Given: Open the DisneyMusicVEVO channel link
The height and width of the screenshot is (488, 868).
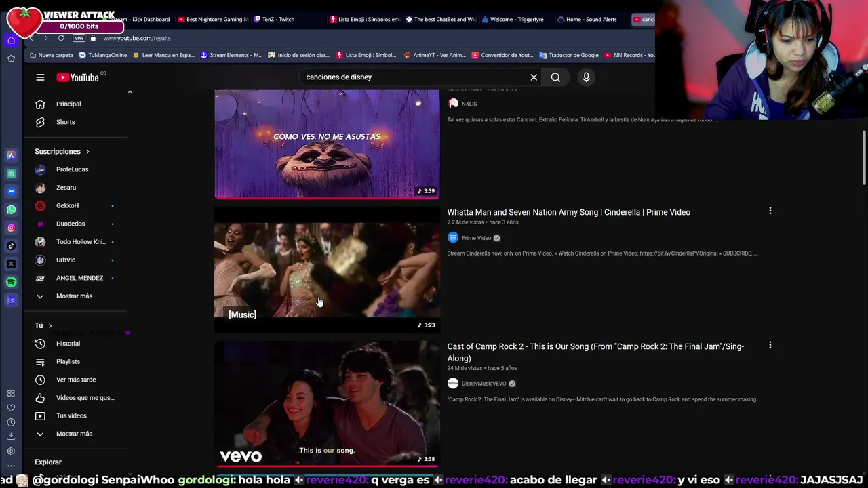Looking at the screenshot, I should pos(484,384).
